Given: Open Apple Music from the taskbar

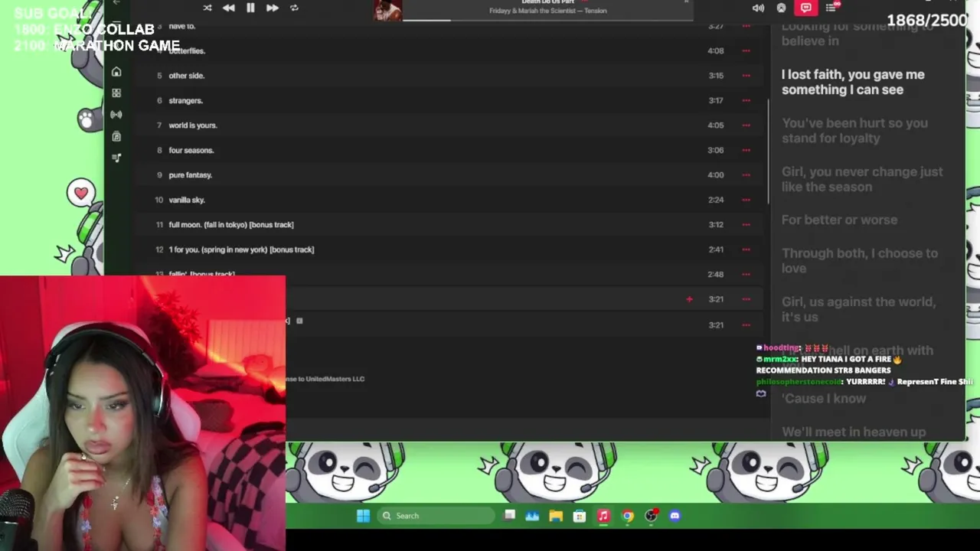Looking at the screenshot, I should (x=603, y=516).
